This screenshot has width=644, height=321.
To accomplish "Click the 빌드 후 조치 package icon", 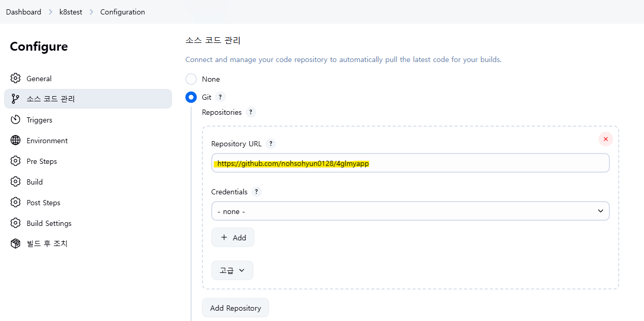I will pos(15,243).
